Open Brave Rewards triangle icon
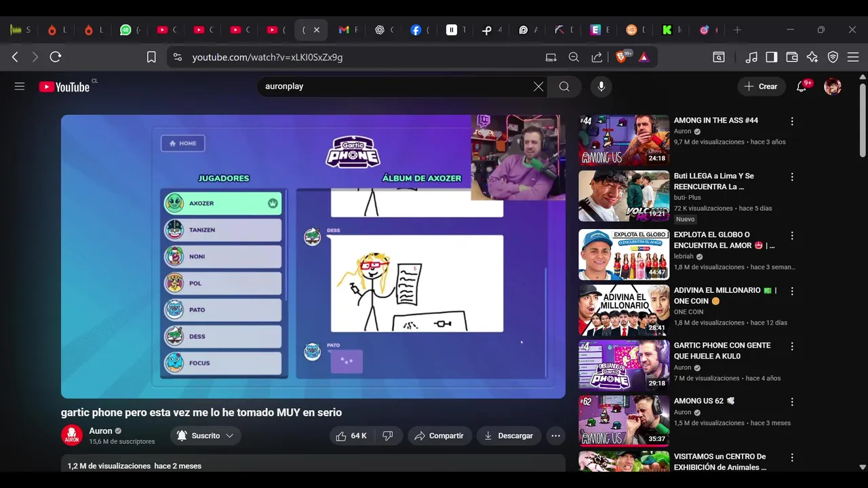Screen dimensions: 868x488 pyautogui.click(x=644, y=57)
